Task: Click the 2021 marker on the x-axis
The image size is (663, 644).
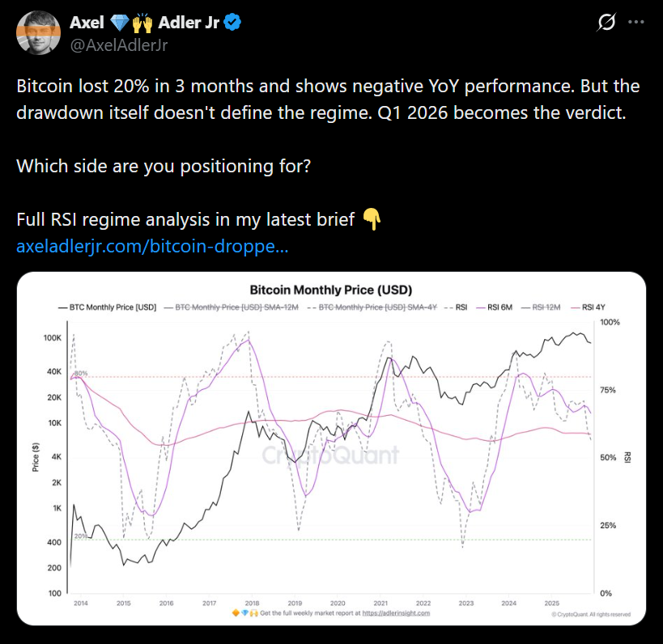Action: click(x=380, y=604)
